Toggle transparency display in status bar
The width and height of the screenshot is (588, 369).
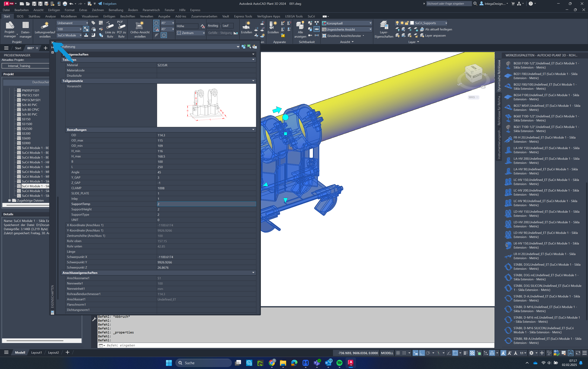[472, 353]
